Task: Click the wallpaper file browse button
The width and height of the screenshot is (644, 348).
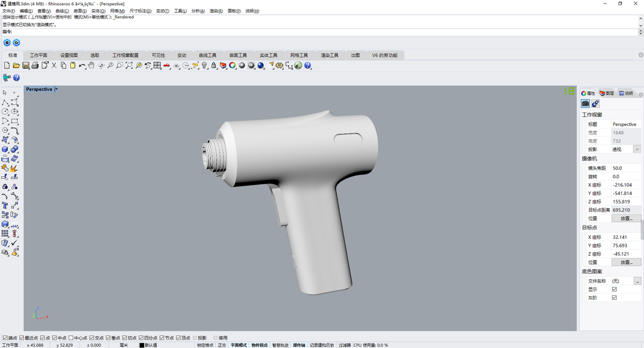Action: 637,281
